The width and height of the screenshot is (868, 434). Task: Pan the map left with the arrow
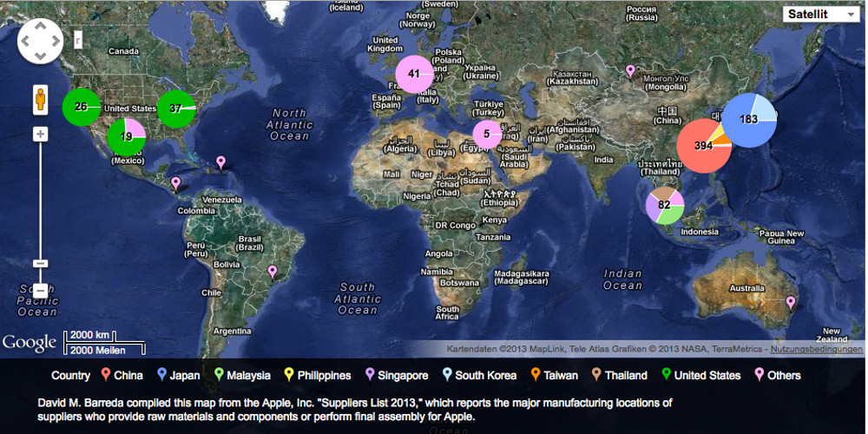(25, 41)
